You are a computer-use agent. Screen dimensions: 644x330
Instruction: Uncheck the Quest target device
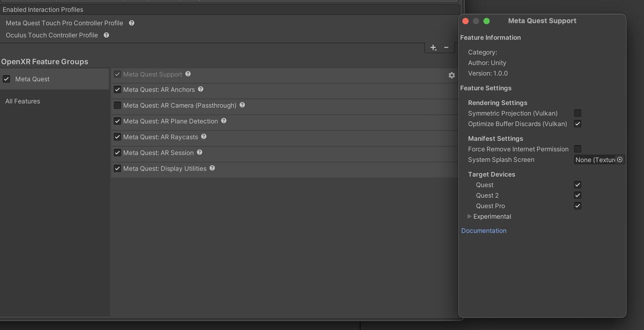(x=578, y=185)
